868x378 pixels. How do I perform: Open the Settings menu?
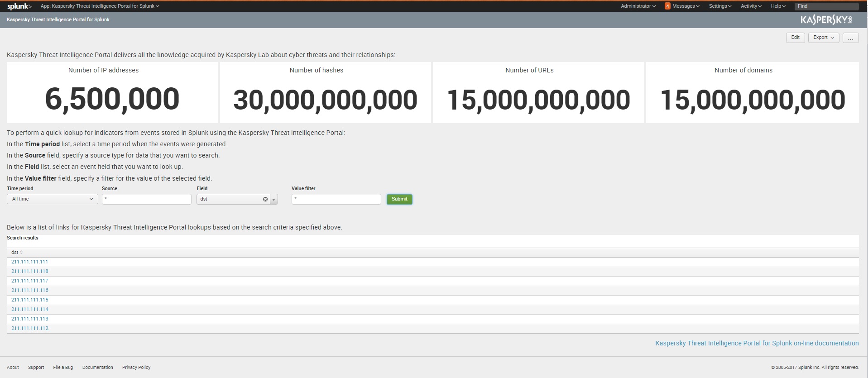(720, 6)
